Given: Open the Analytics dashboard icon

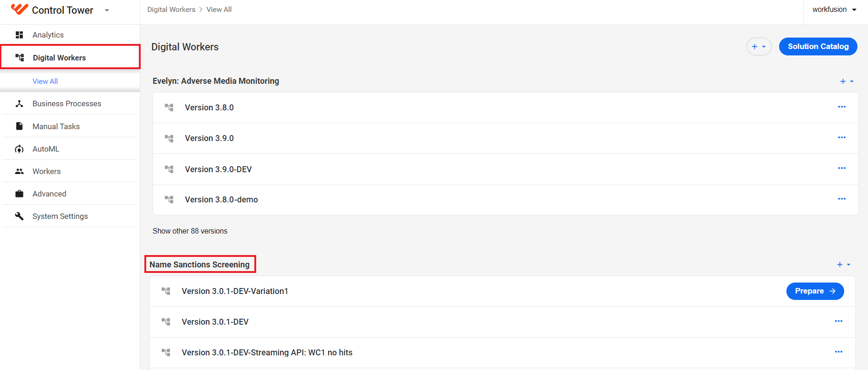Looking at the screenshot, I should (19, 35).
